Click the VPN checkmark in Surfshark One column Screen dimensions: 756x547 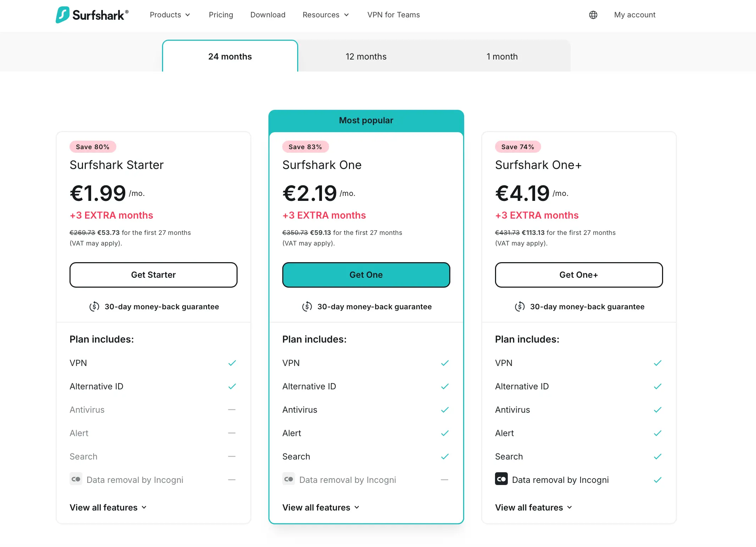coord(445,362)
